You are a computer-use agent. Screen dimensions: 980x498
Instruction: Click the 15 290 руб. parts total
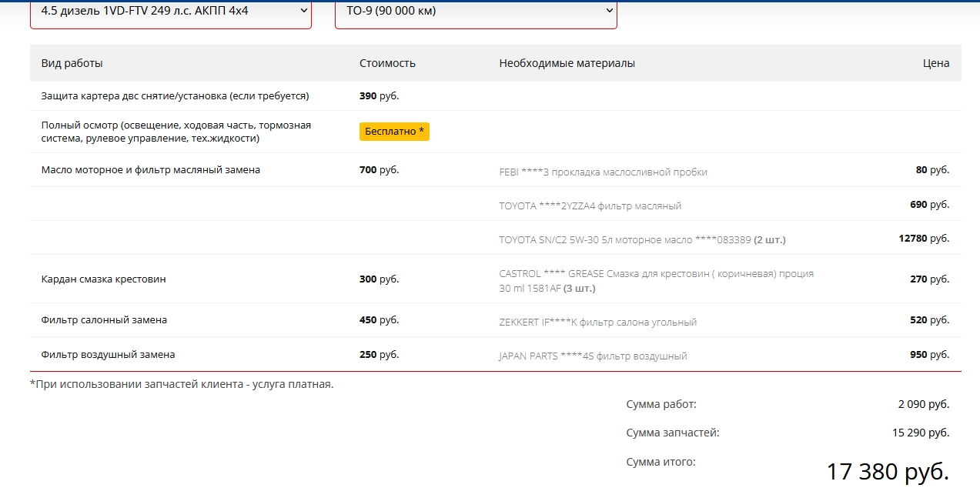point(921,433)
